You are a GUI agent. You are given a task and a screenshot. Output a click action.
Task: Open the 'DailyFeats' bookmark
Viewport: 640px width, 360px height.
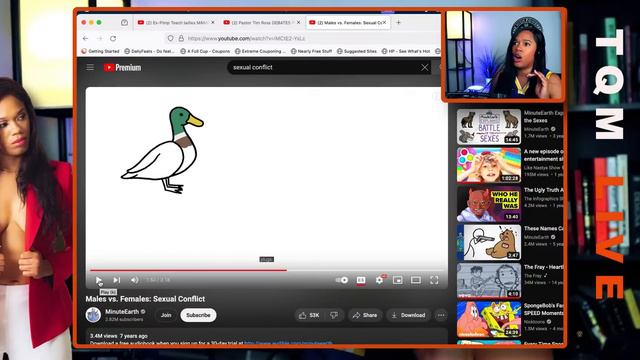(149, 51)
